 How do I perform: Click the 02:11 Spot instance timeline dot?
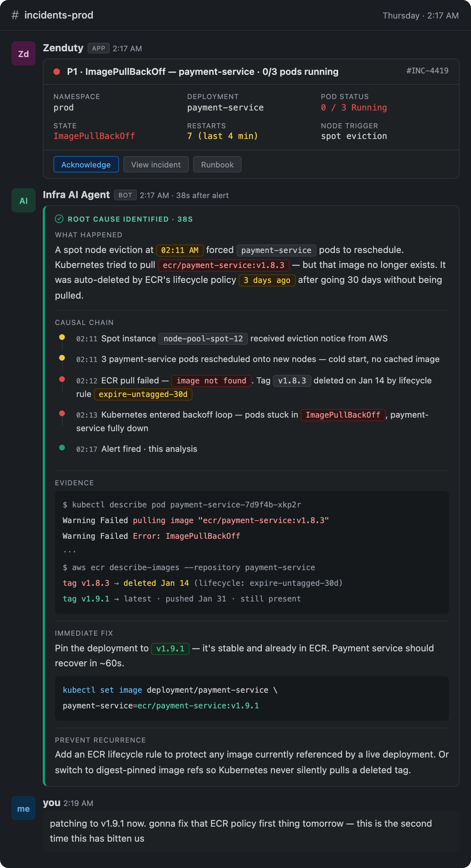[x=62, y=337]
